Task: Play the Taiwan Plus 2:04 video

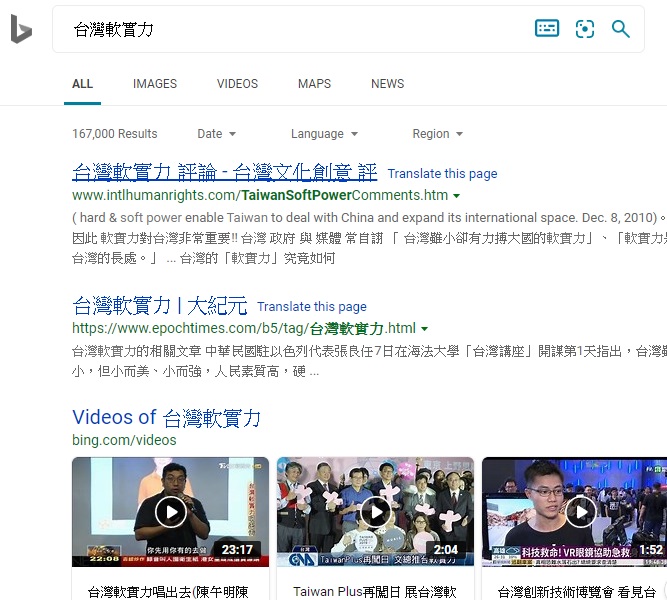Action: pyautogui.click(x=375, y=512)
